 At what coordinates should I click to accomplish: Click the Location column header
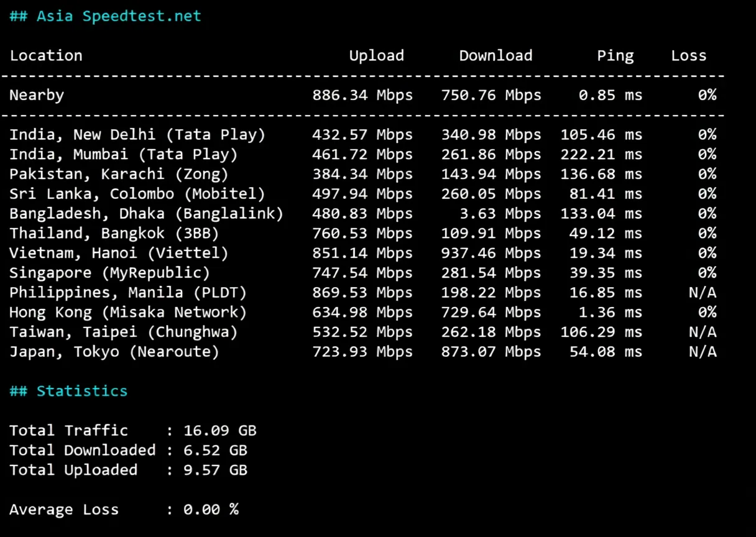coord(46,55)
